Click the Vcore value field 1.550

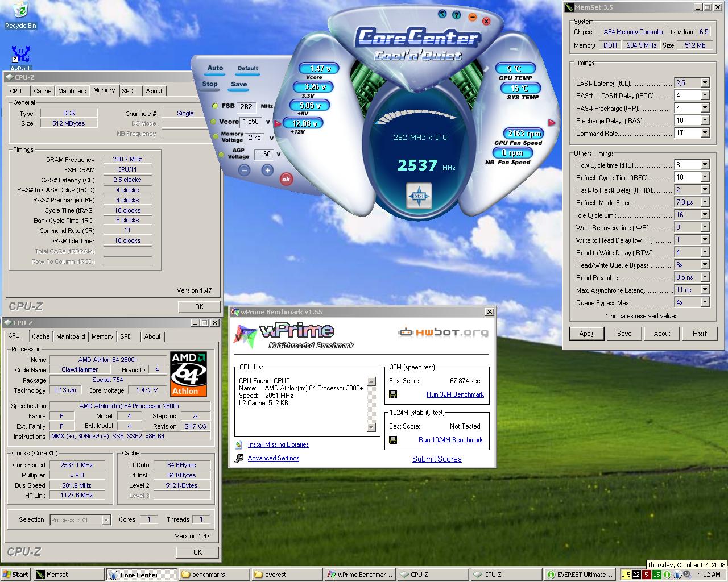251,122
